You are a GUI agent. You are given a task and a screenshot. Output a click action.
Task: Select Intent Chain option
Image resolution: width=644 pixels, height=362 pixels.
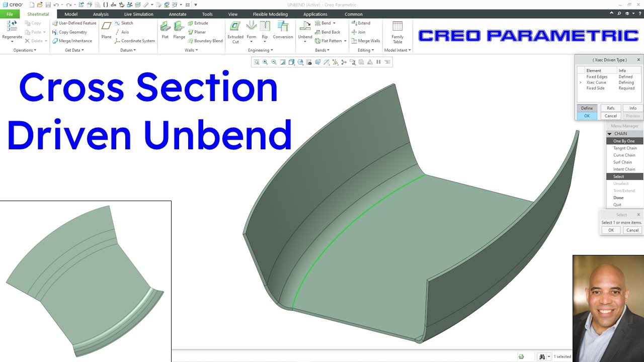coord(624,169)
